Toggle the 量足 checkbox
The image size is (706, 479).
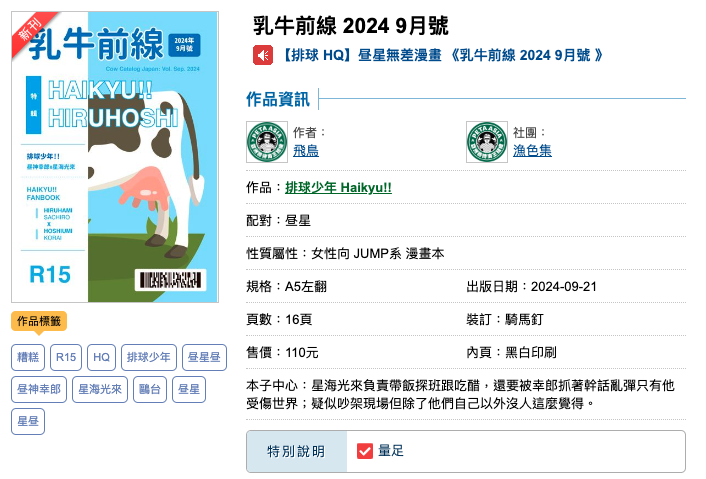click(365, 451)
